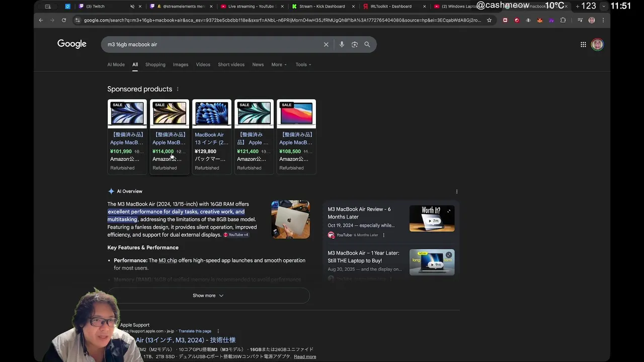Start voice search with the microphone
The image size is (644, 362).
(x=342, y=44)
